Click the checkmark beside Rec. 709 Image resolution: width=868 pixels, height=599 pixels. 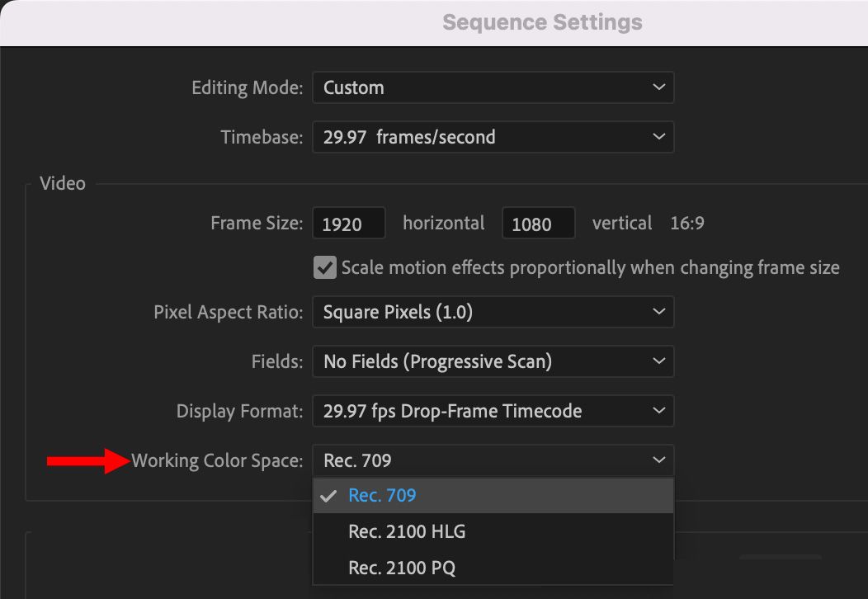click(328, 496)
